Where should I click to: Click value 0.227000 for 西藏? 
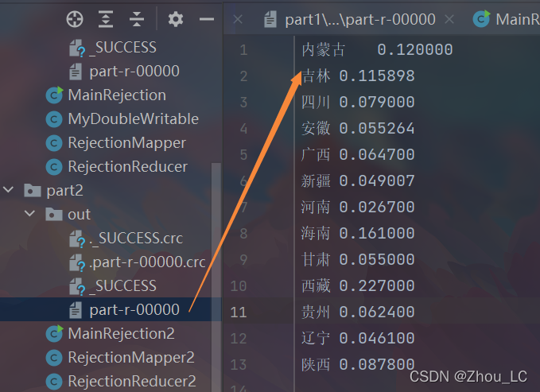pos(377,286)
